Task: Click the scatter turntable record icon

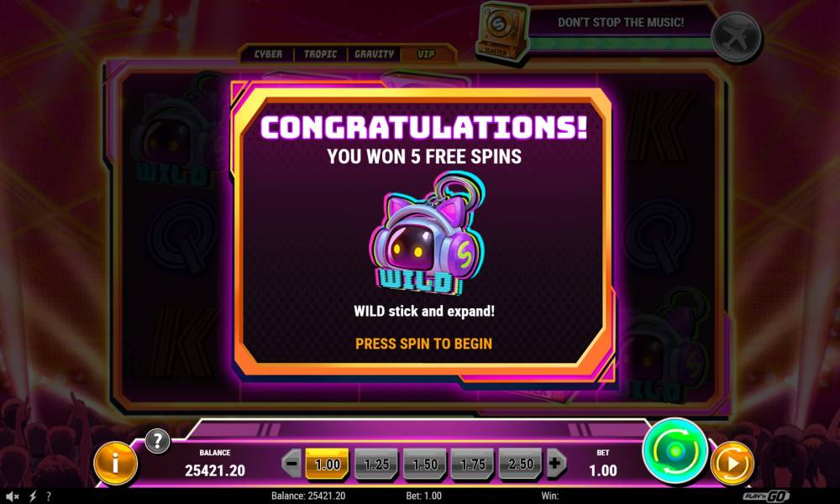Action: pyautogui.click(x=499, y=30)
